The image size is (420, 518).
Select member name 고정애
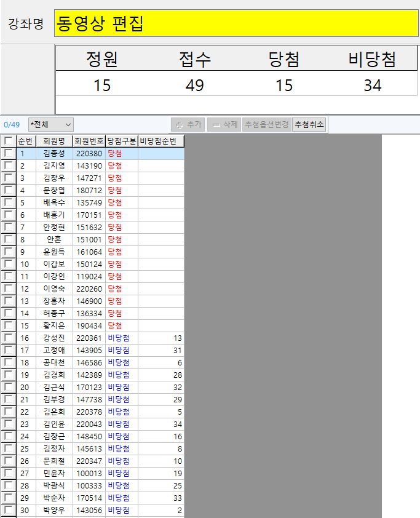tap(54, 350)
